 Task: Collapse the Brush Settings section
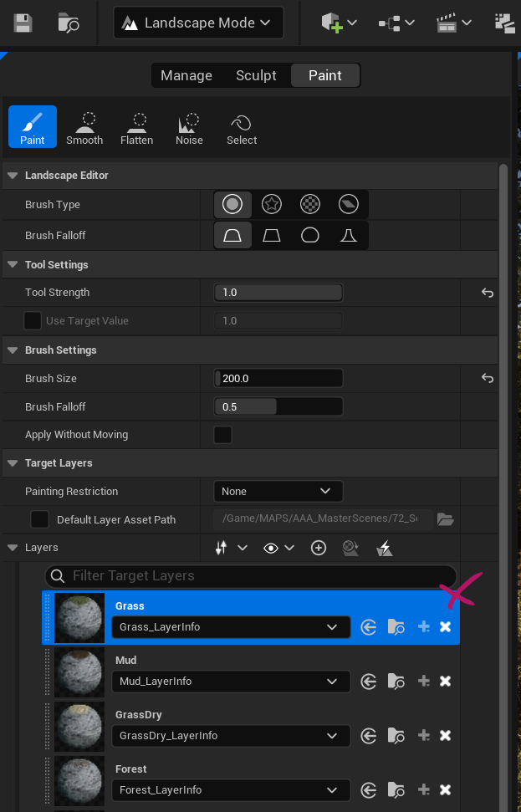[x=13, y=350]
